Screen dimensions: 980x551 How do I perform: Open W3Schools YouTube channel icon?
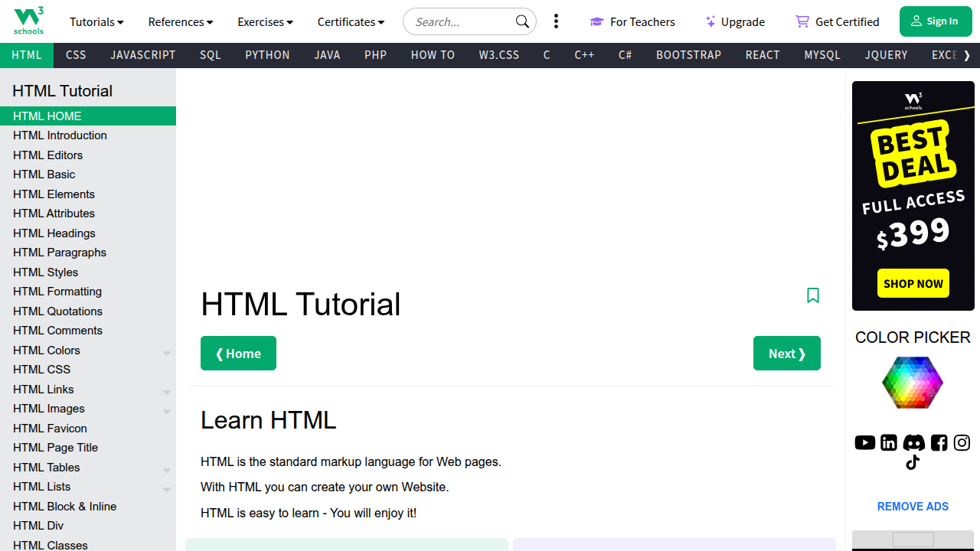tap(864, 442)
